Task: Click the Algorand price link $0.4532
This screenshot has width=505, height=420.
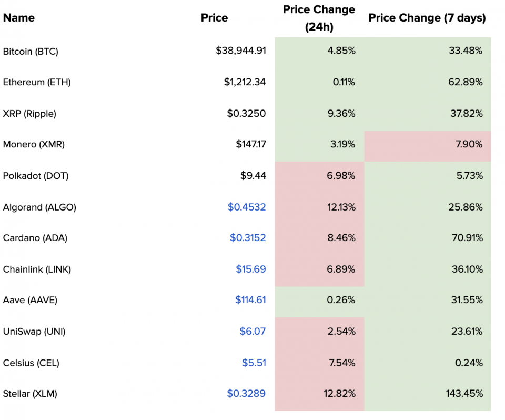Action: [x=247, y=207]
